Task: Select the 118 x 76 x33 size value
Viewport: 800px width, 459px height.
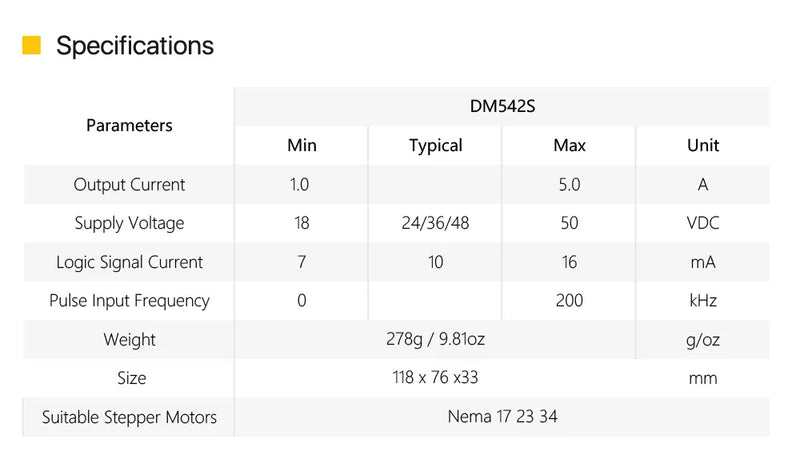Action: click(x=435, y=378)
